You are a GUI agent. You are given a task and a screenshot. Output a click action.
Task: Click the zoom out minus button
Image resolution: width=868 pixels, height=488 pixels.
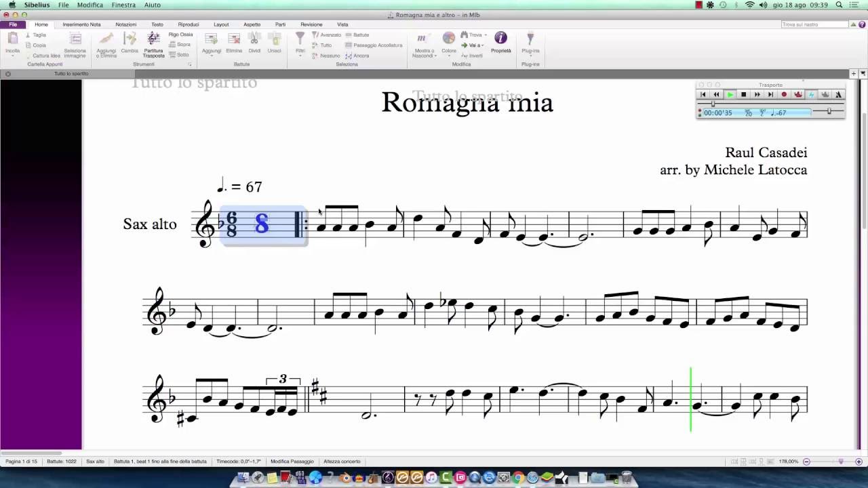[x=806, y=462]
